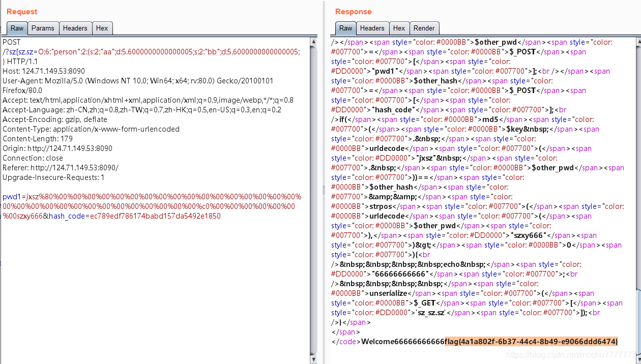Click the Accept-Encoding: gzip, deflate line
Viewport: 641px width, 364px height.
pyautogui.click(x=55, y=119)
